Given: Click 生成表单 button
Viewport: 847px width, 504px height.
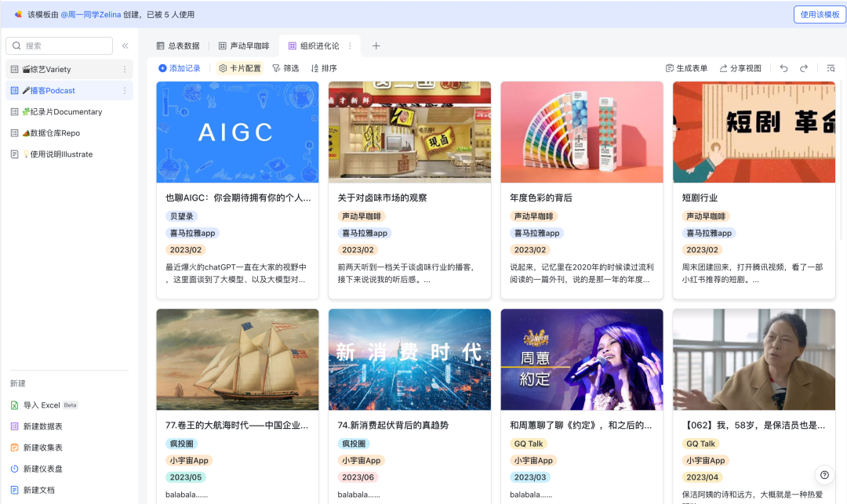Looking at the screenshot, I should coord(686,68).
